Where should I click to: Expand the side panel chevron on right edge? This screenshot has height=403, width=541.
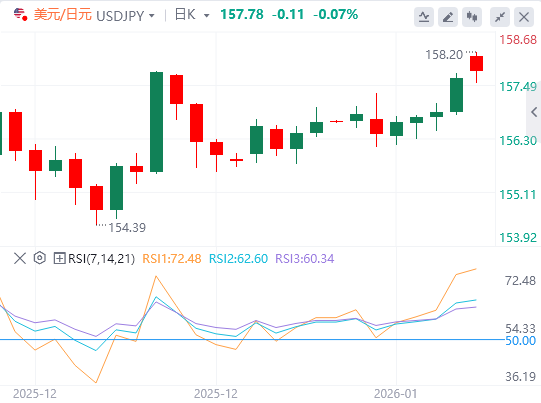[x=534, y=112]
